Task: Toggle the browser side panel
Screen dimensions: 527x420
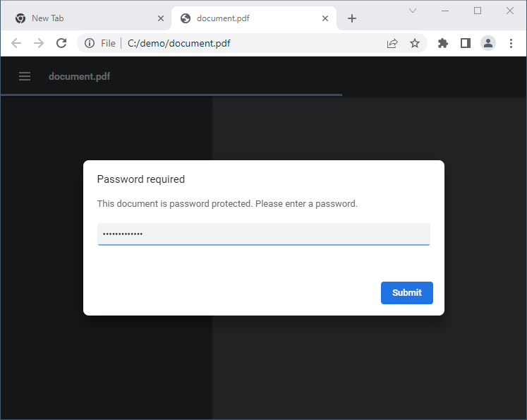Action: (466, 43)
